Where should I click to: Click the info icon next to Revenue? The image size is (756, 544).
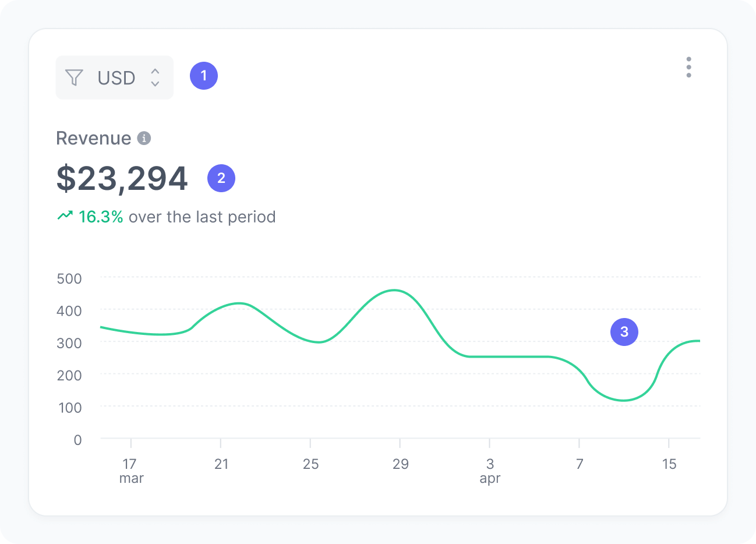tap(145, 138)
